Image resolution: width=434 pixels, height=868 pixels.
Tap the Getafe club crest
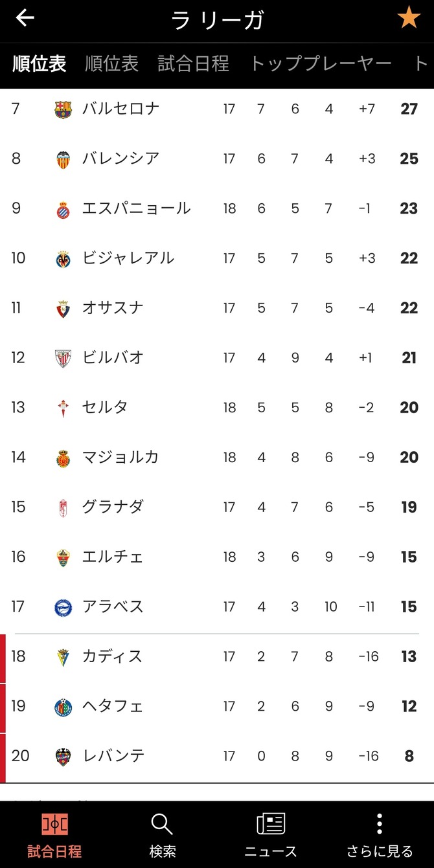pos(63,707)
